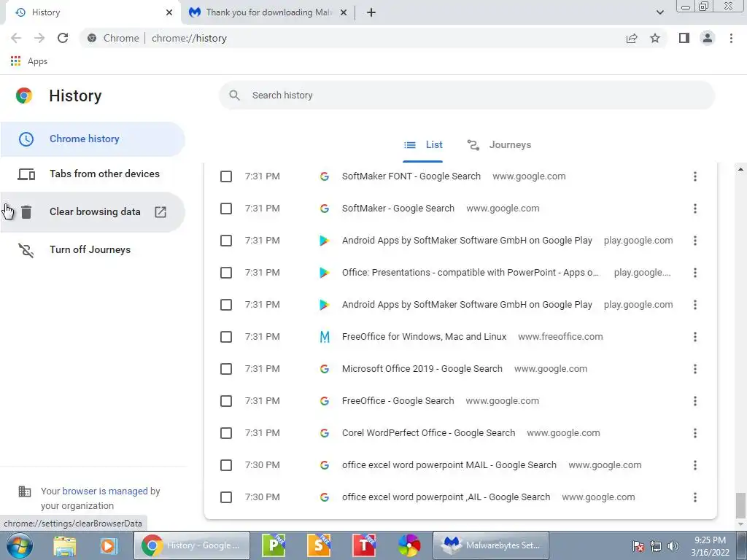
Task: Open Tabs from other devices
Action: (x=93, y=174)
